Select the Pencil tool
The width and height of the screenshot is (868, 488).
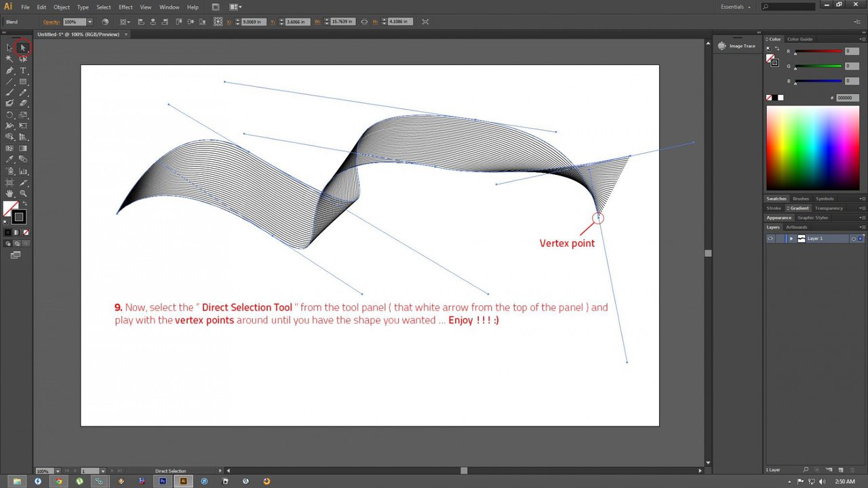pyautogui.click(x=23, y=92)
